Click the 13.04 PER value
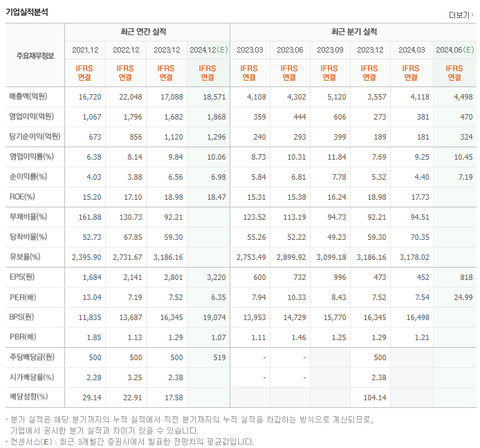 point(92,297)
